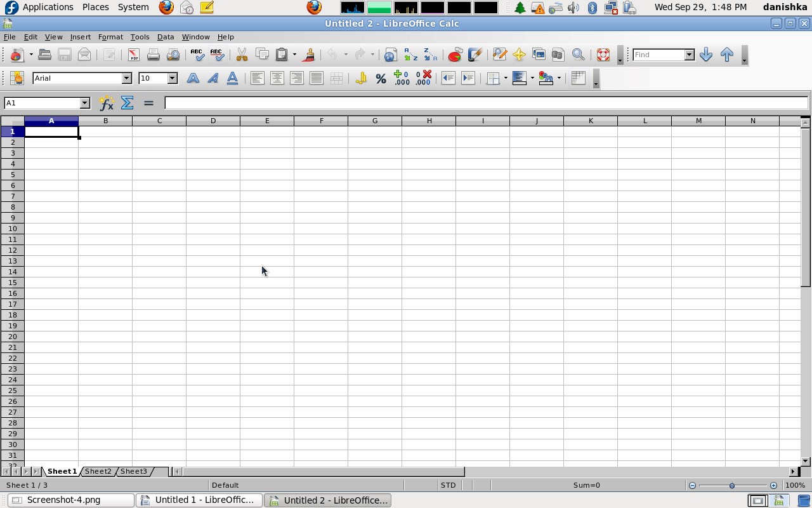
Task: Sort Descending Z to A
Action: click(430, 55)
